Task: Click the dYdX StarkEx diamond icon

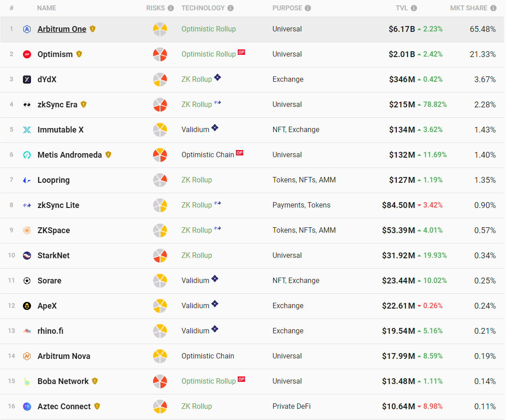Action: (x=217, y=77)
